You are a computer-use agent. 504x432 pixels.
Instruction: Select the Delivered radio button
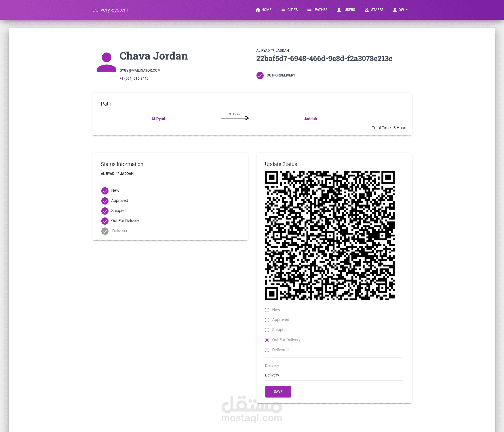[x=267, y=350]
